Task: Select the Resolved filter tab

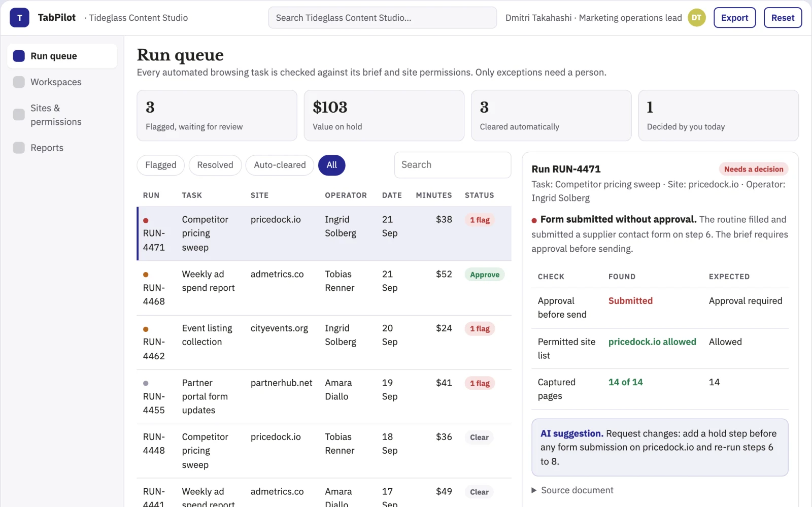Action: tap(215, 165)
